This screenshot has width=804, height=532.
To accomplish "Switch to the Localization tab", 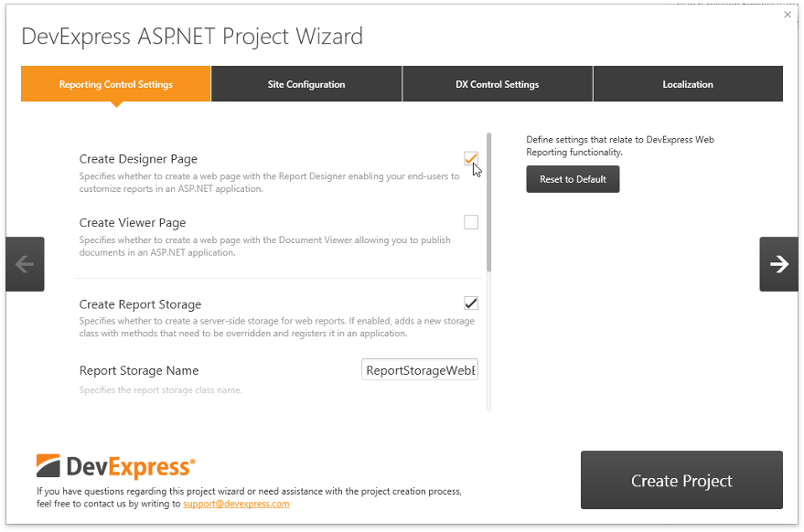I will [x=688, y=84].
